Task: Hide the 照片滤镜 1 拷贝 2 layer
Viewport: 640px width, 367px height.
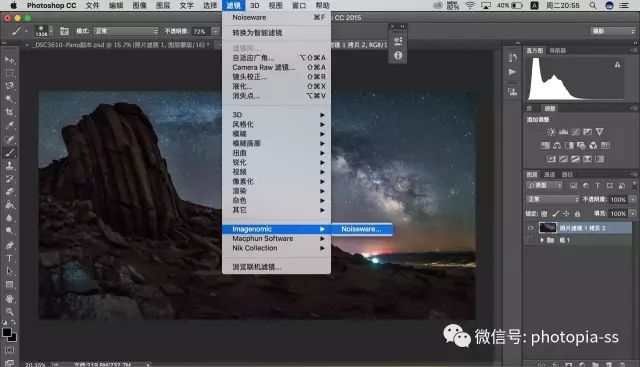Action: click(530, 228)
